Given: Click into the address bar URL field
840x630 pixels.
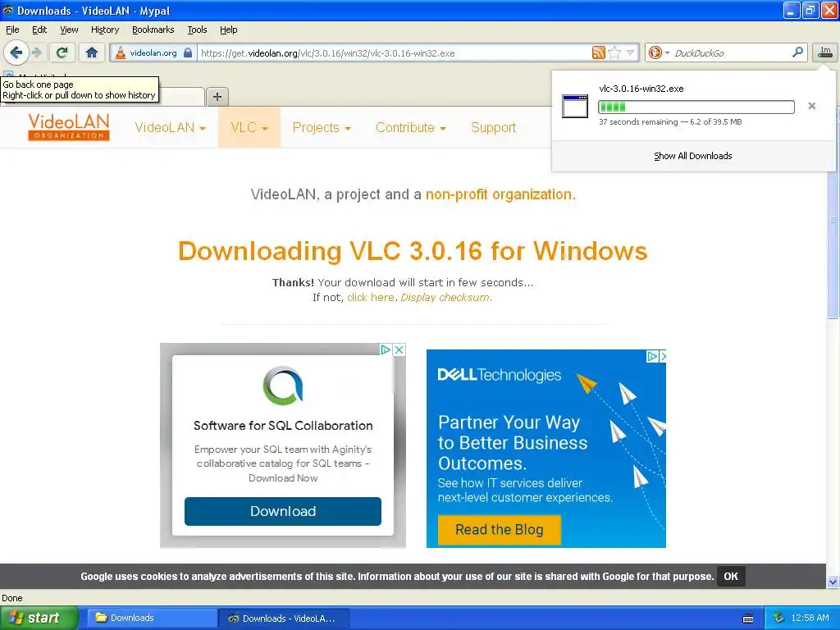Looking at the screenshot, I should pyautogui.click(x=394, y=53).
